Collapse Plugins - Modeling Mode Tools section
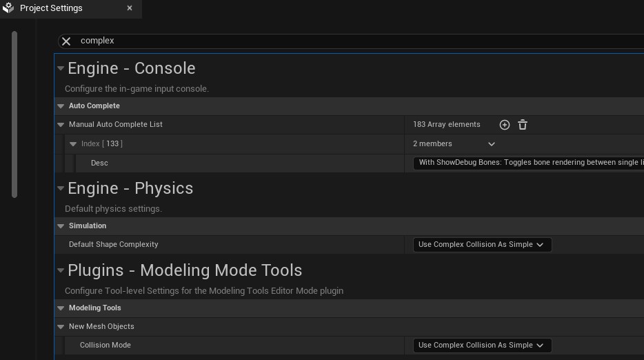644x360 pixels. [61, 270]
